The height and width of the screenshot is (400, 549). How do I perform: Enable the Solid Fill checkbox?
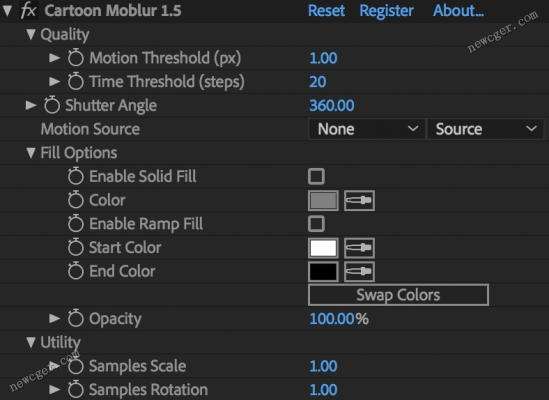coord(316,176)
